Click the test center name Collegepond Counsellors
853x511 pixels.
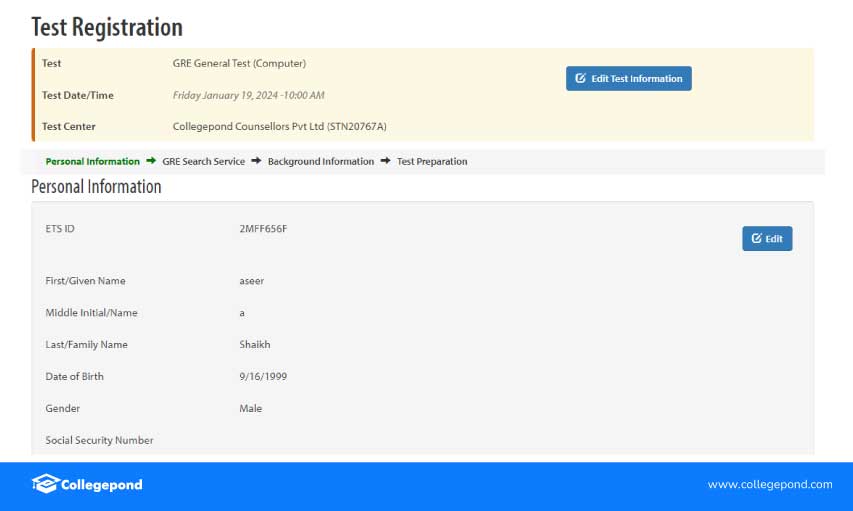coord(279,127)
